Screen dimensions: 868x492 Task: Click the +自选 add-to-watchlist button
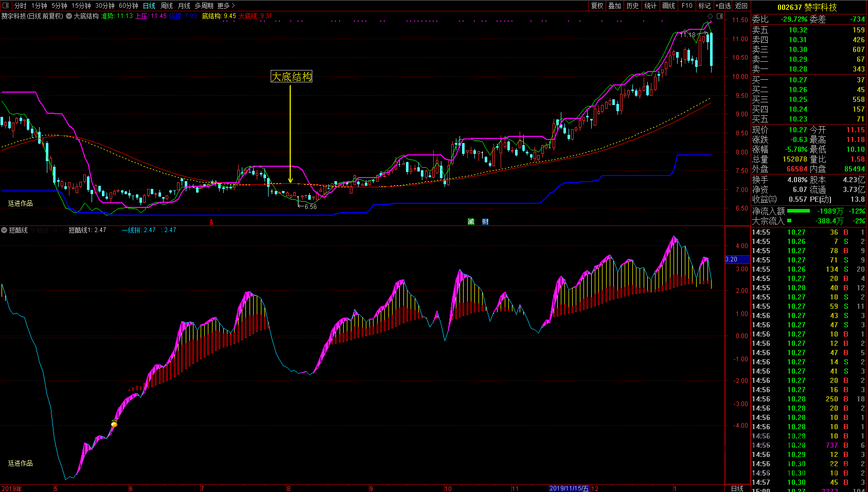[x=723, y=6]
